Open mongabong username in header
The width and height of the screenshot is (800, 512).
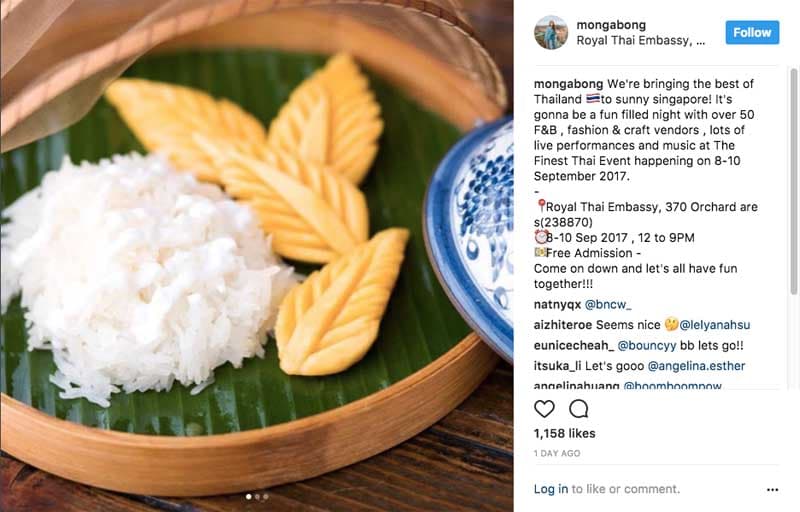[x=611, y=24]
